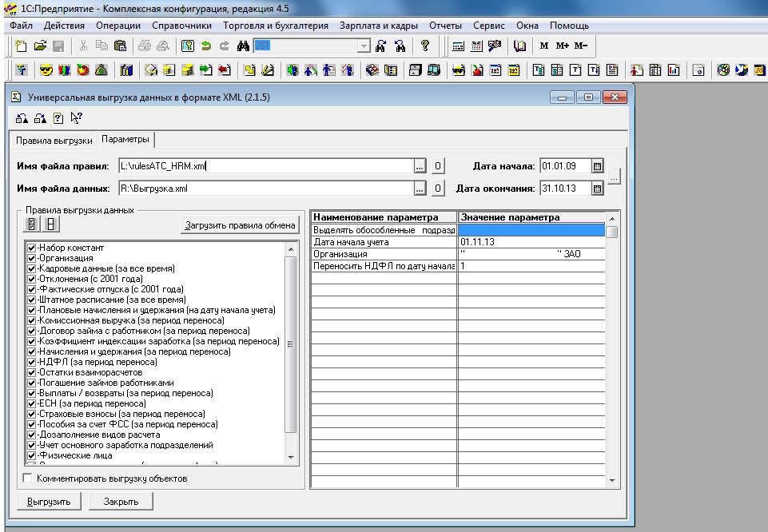768x532 pixels.
Task: Click the context help cursor icon in form toolbar
Action: (76, 118)
